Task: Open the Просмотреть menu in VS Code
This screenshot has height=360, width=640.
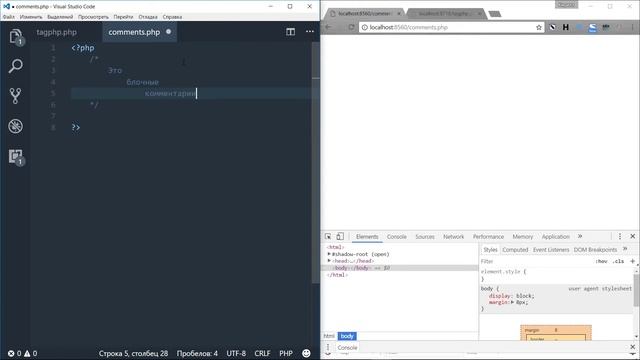Action: [x=93, y=17]
